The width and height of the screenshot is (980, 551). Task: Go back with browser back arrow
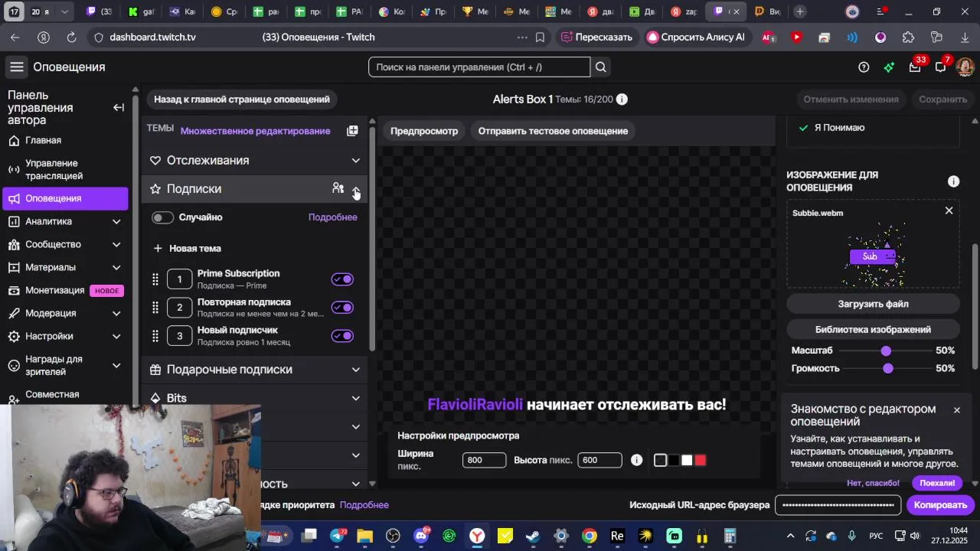pos(15,37)
